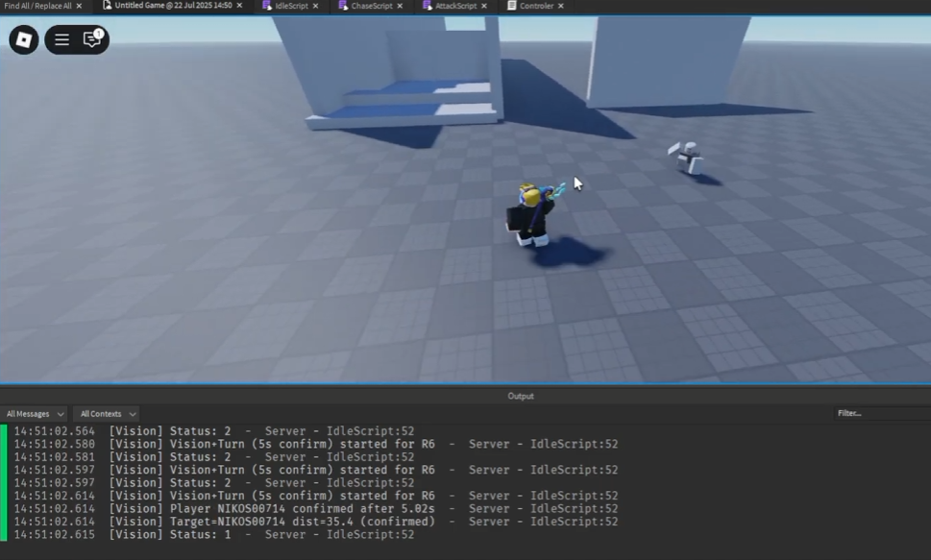This screenshot has height=560, width=931.
Task: Expand the All Contexts dropdown
Action: pos(108,414)
